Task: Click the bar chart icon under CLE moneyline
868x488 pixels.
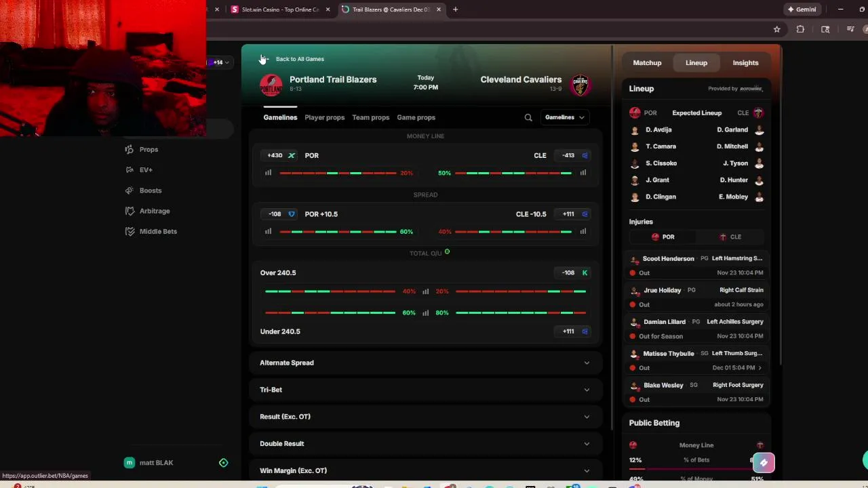Action: tap(583, 173)
